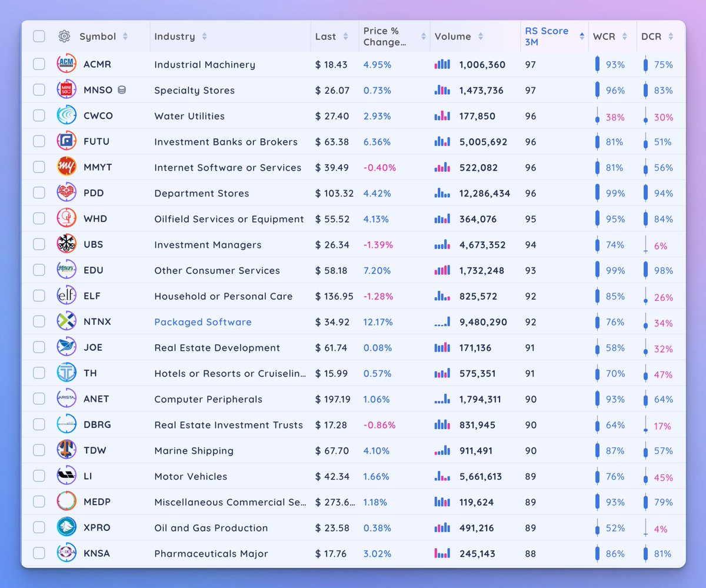This screenshot has width=706, height=588.
Task: Select the FUTU row checkbox
Action: point(39,142)
